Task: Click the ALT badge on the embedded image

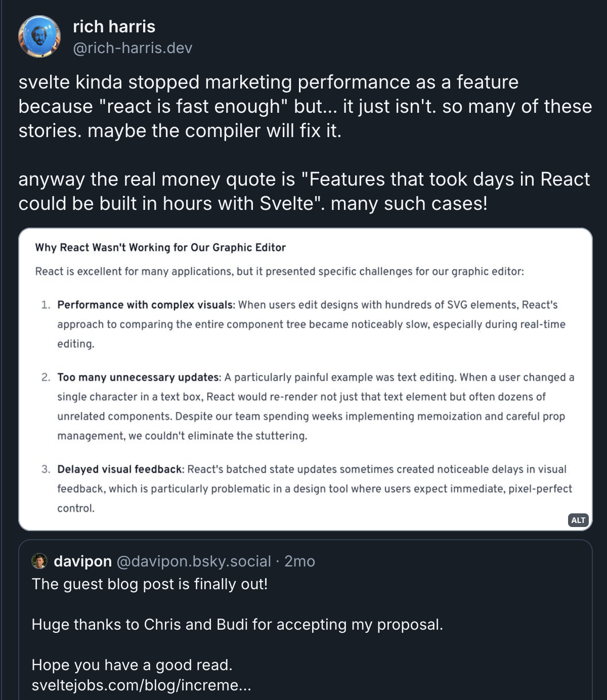Action: click(x=577, y=519)
